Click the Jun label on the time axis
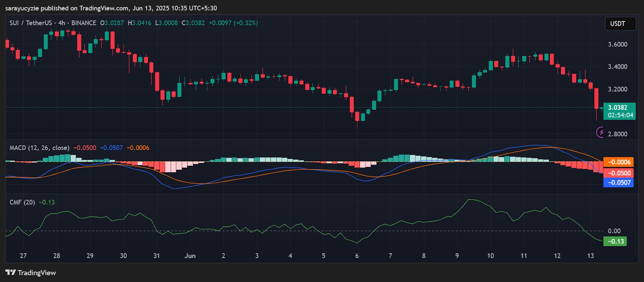This screenshot has width=644, height=282. (x=190, y=256)
